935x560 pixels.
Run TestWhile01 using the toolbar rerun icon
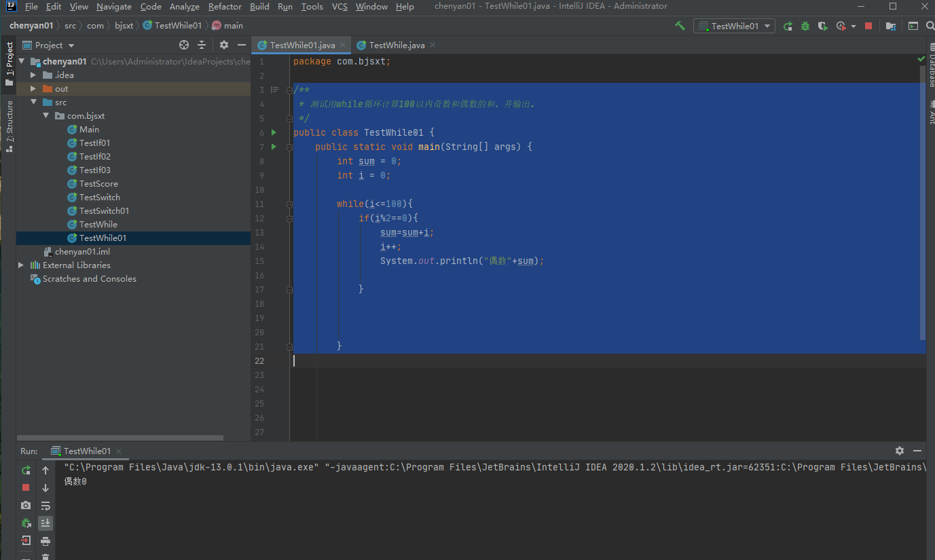[788, 26]
